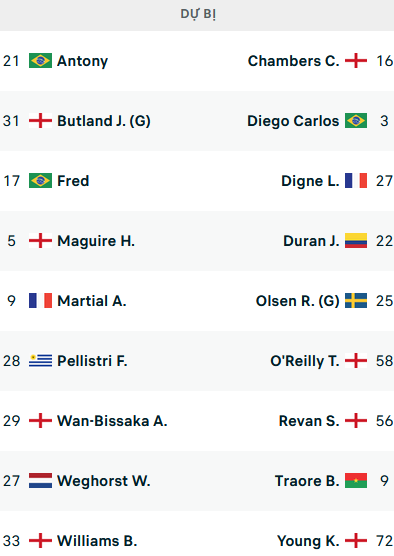Click the France flag beside Digne L.
The height and width of the screenshot is (556, 394).
(356, 180)
